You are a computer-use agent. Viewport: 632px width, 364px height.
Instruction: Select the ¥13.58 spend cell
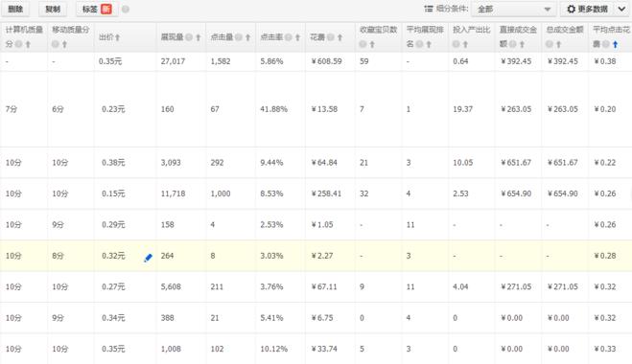324,109
